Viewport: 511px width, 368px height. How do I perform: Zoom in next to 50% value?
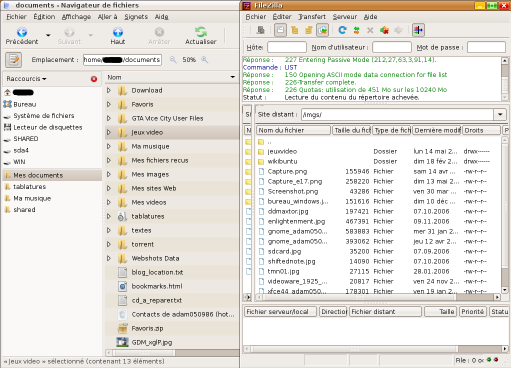click(x=205, y=60)
